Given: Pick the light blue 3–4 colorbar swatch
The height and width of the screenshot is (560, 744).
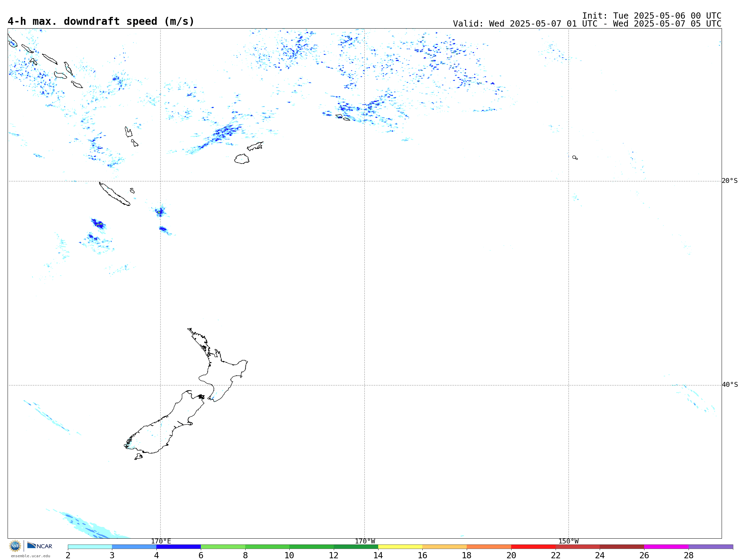Looking at the screenshot, I should coord(134,547).
